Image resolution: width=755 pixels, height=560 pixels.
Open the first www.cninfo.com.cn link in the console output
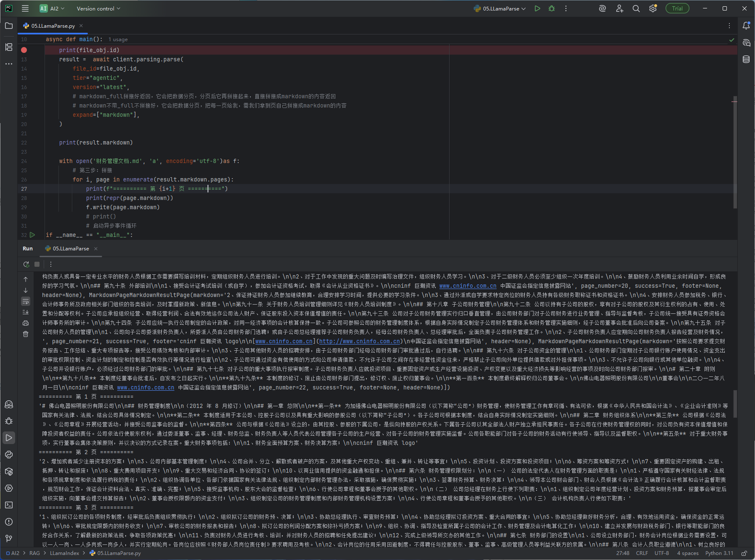click(x=468, y=286)
